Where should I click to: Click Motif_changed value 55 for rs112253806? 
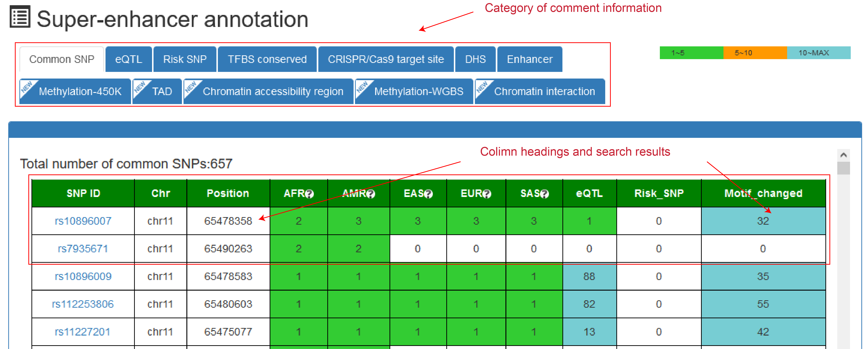coord(763,304)
